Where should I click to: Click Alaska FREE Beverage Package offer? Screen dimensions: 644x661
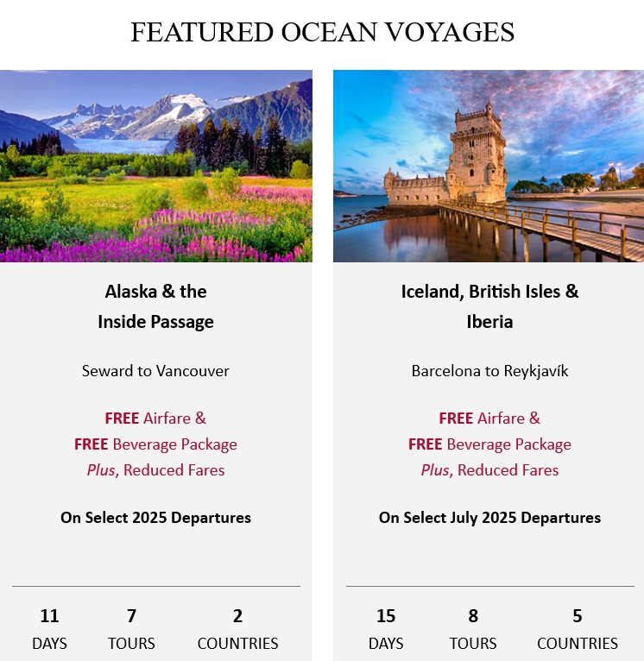(x=156, y=444)
